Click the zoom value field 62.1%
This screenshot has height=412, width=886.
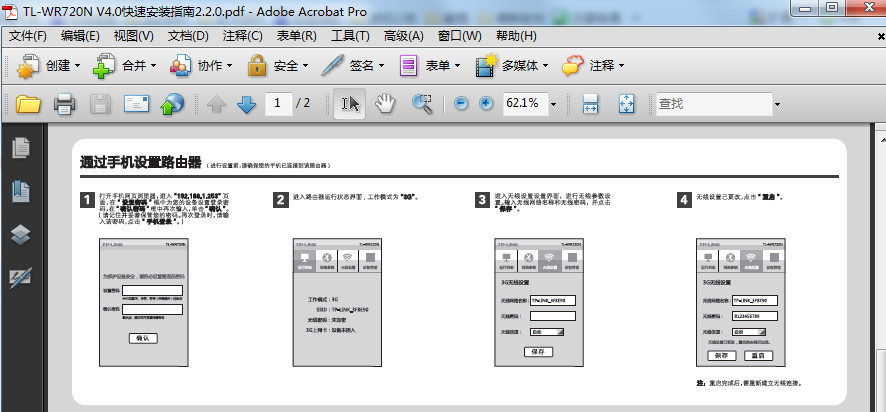525,103
